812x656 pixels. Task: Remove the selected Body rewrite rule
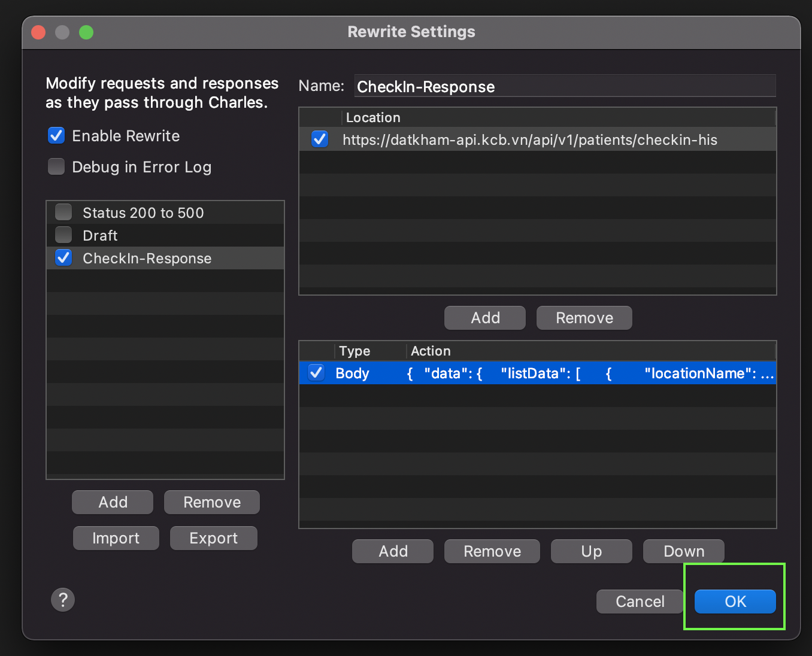[x=492, y=551]
